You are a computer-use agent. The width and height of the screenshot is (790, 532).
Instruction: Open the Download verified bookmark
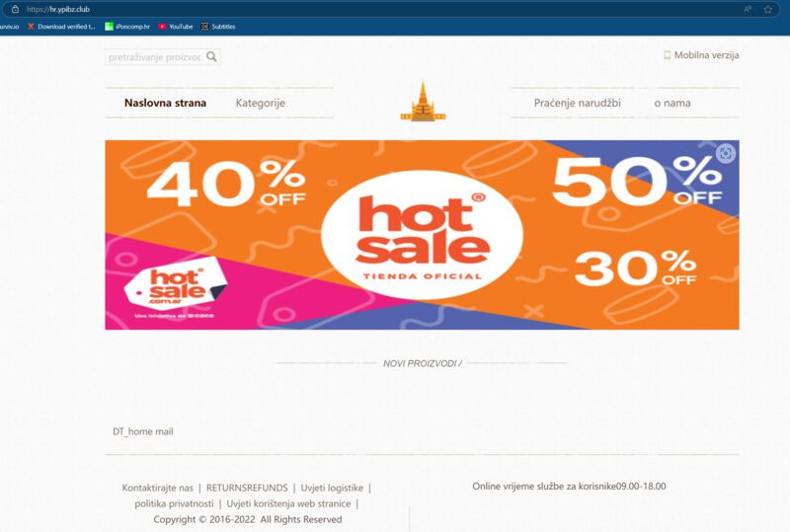tap(61, 27)
